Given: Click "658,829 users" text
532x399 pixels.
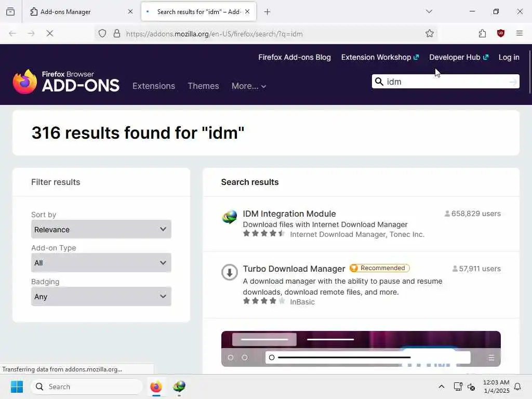Looking at the screenshot, I should tap(476, 214).
